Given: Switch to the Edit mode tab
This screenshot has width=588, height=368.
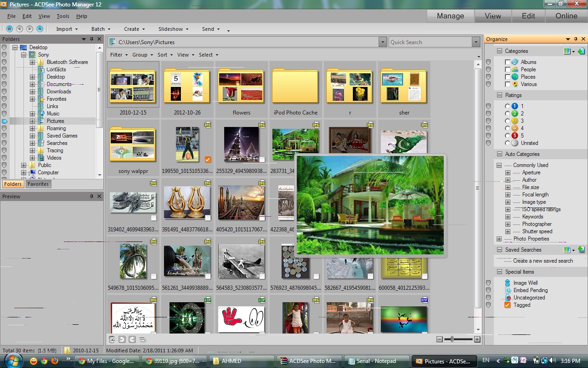Looking at the screenshot, I should [528, 16].
